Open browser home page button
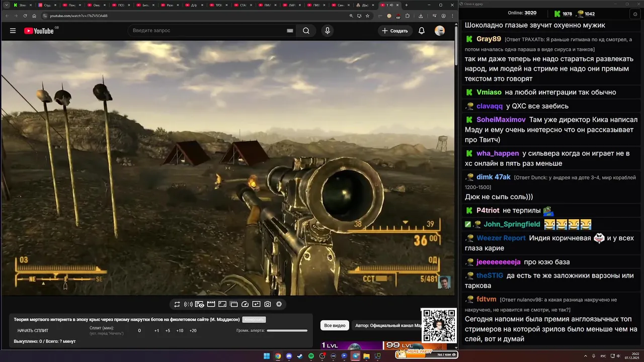644x362 pixels. point(34,16)
